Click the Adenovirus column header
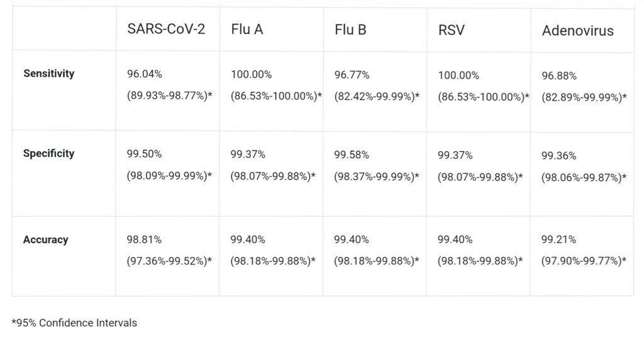The width and height of the screenshot is (644, 347). [x=577, y=30]
